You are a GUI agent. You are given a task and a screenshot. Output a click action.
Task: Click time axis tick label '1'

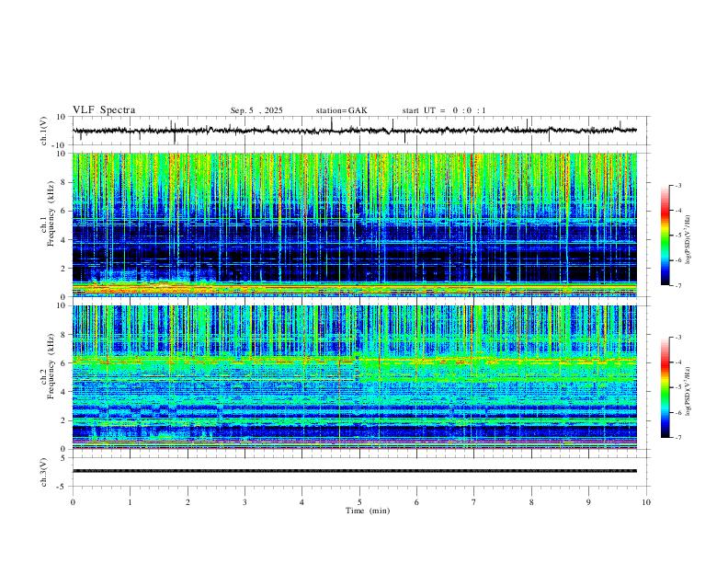point(130,502)
